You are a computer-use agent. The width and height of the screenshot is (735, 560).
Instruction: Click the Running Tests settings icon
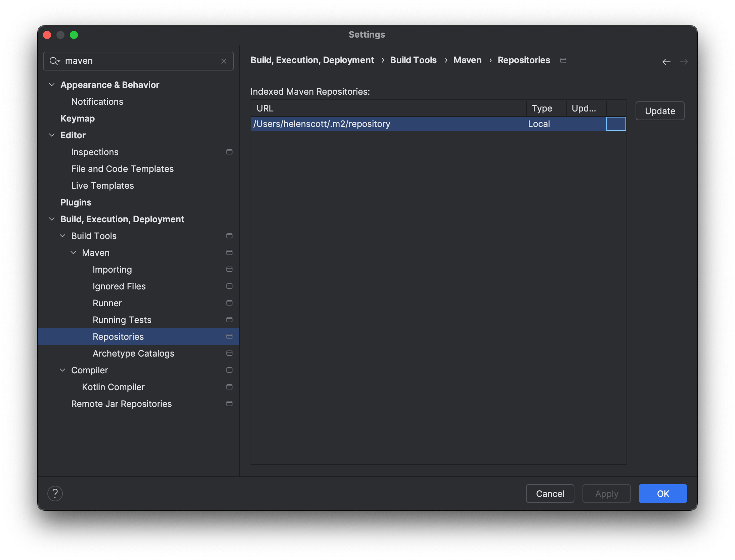229,319
